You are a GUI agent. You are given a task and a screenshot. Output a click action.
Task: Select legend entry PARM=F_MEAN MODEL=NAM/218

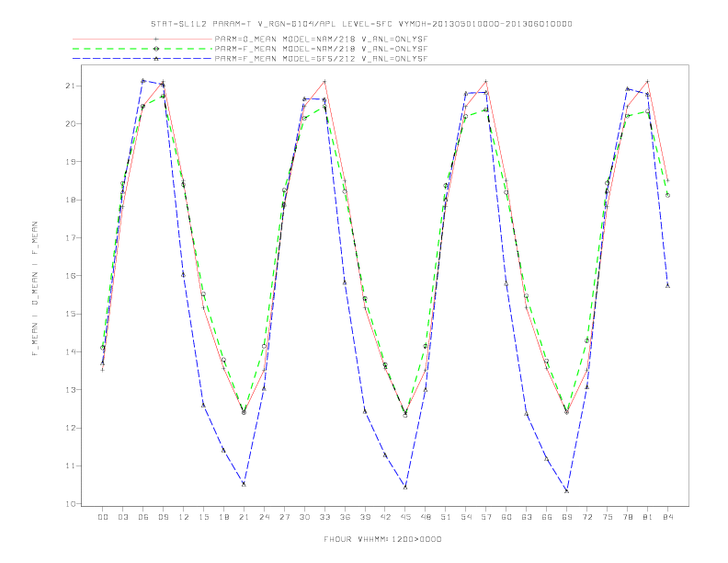321,49
